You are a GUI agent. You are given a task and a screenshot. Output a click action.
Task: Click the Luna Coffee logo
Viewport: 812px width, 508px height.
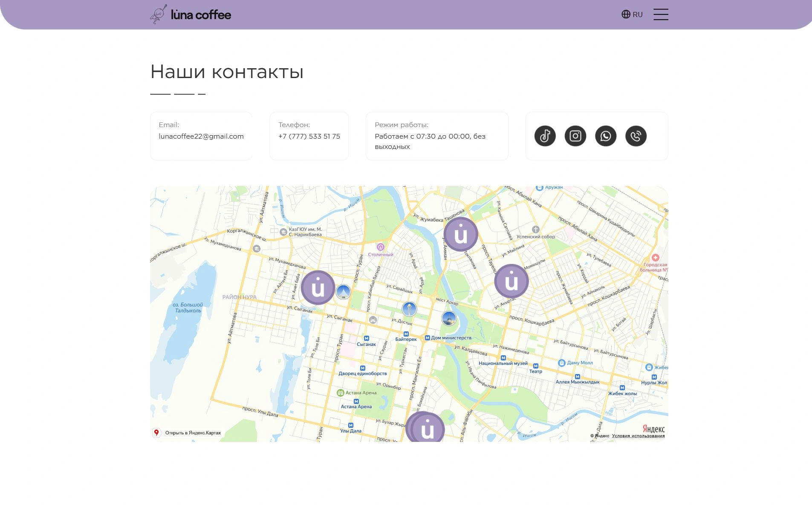pyautogui.click(x=191, y=15)
